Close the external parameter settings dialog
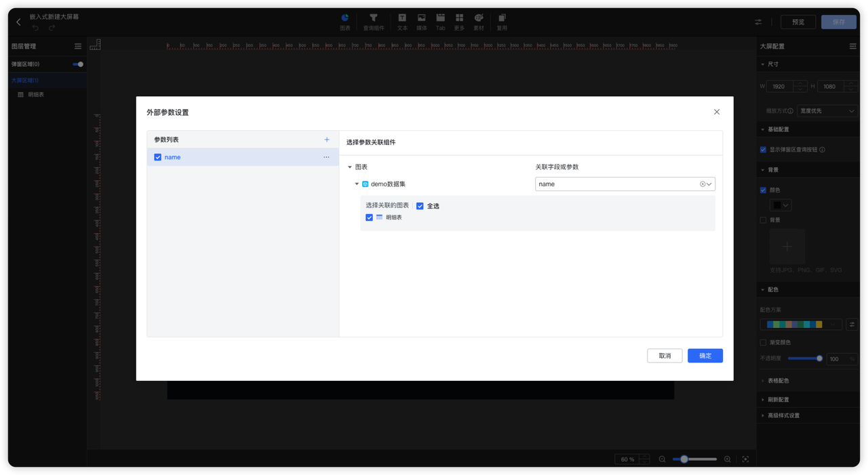This screenshot has width=868, height=475. point(717,112)
